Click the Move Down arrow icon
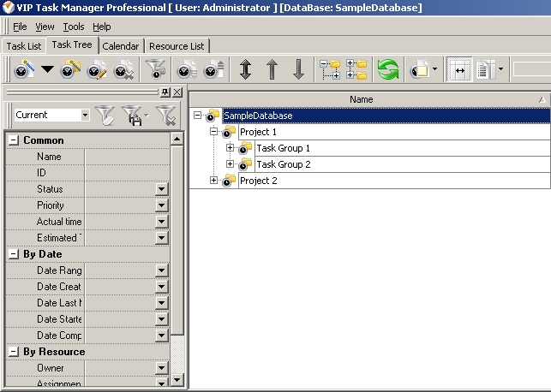This screenshot has width=551, height=392. tap(298, 70)
